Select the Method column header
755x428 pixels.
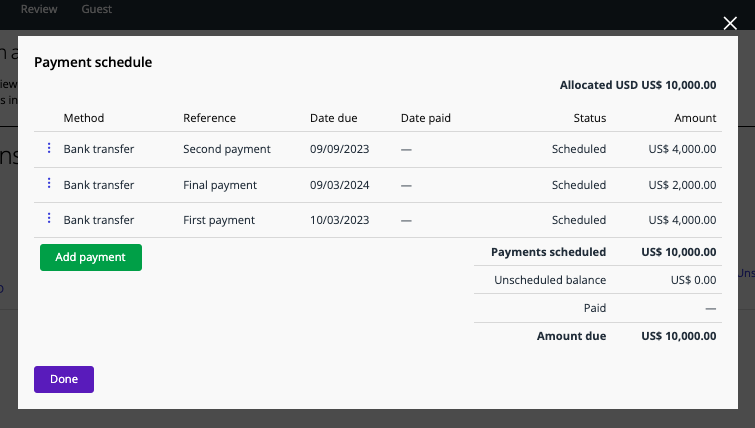[84, 118]
